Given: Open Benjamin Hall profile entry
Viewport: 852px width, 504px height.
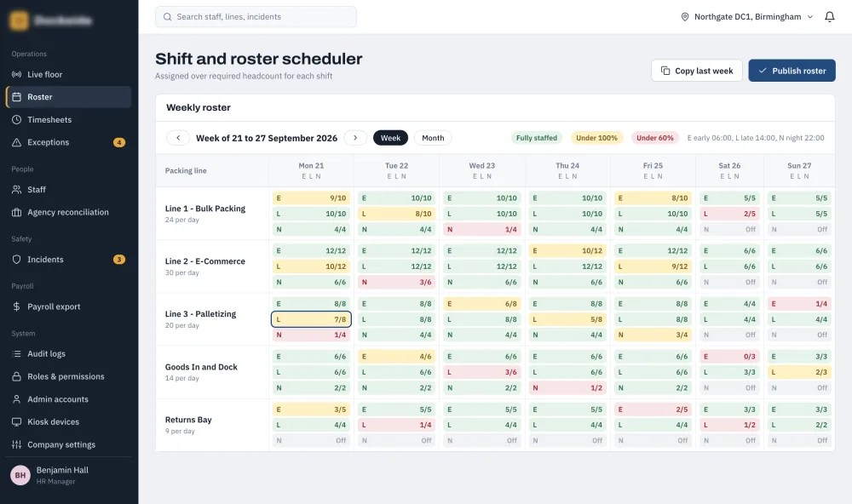Looking at the screenshot, I should coord(68,475).
